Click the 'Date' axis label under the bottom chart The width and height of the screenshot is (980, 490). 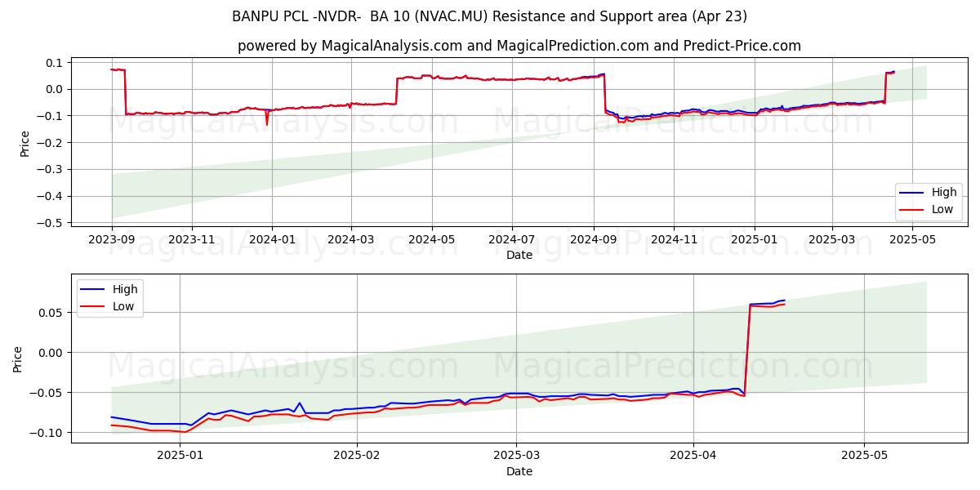pyautogui.click(x=519, y=471)
